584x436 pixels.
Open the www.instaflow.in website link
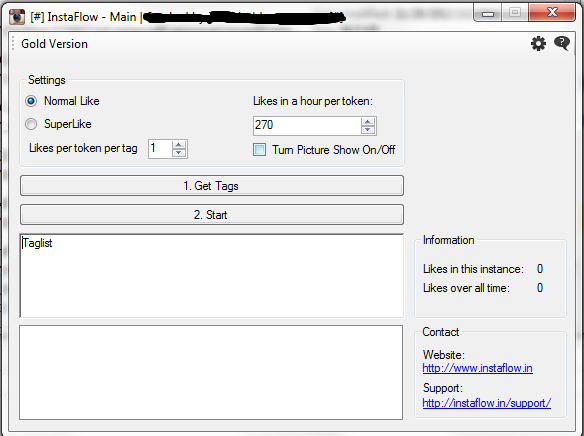point(477,368)
